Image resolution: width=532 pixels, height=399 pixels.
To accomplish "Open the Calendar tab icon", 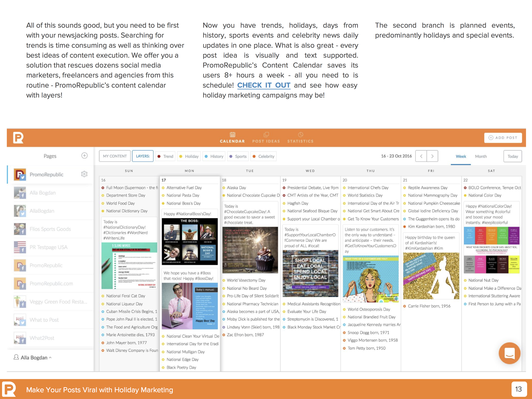I will pos(232,135).
